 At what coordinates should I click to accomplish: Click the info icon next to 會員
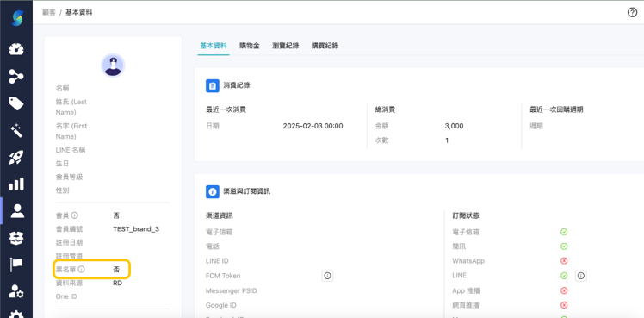[74, 215]
